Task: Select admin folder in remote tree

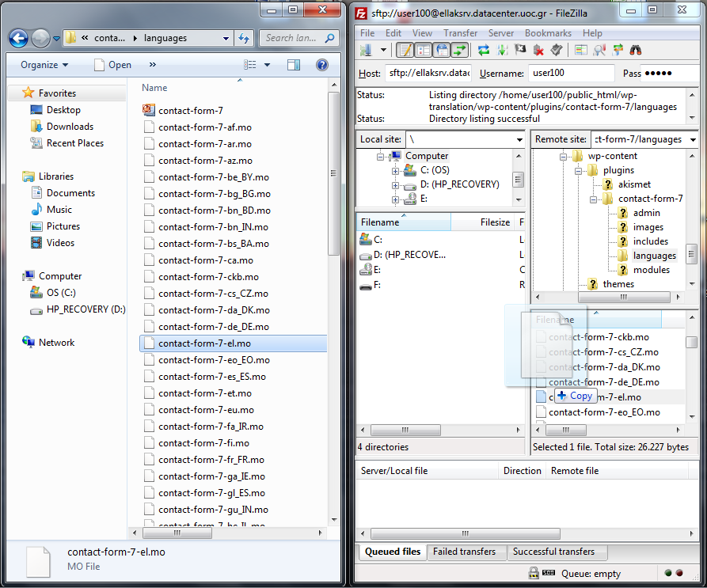Action: [647, 213]
